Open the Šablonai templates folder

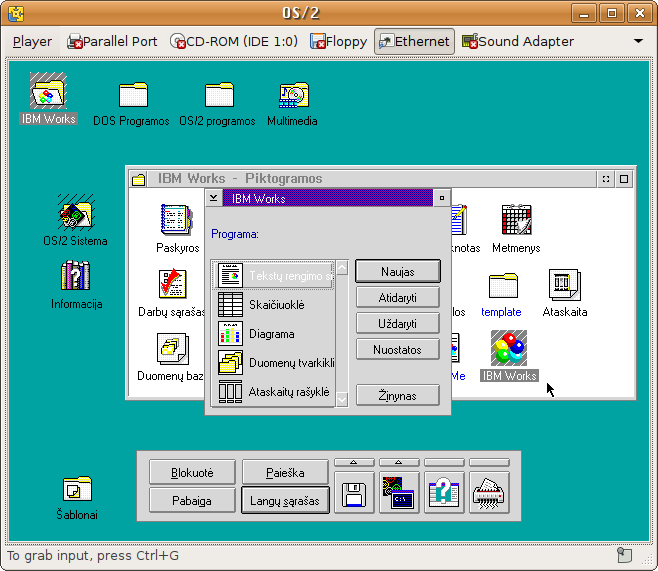point(77,488)
